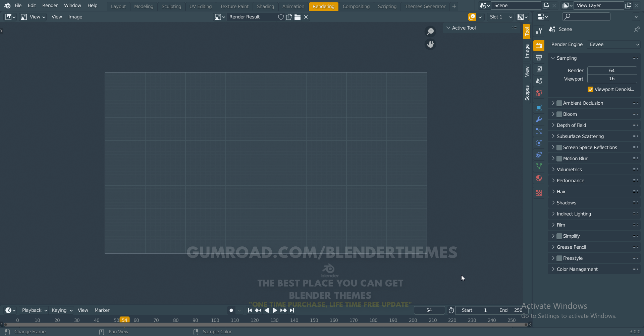
Task: Open the Material properties tab
Action: point(539,178)
